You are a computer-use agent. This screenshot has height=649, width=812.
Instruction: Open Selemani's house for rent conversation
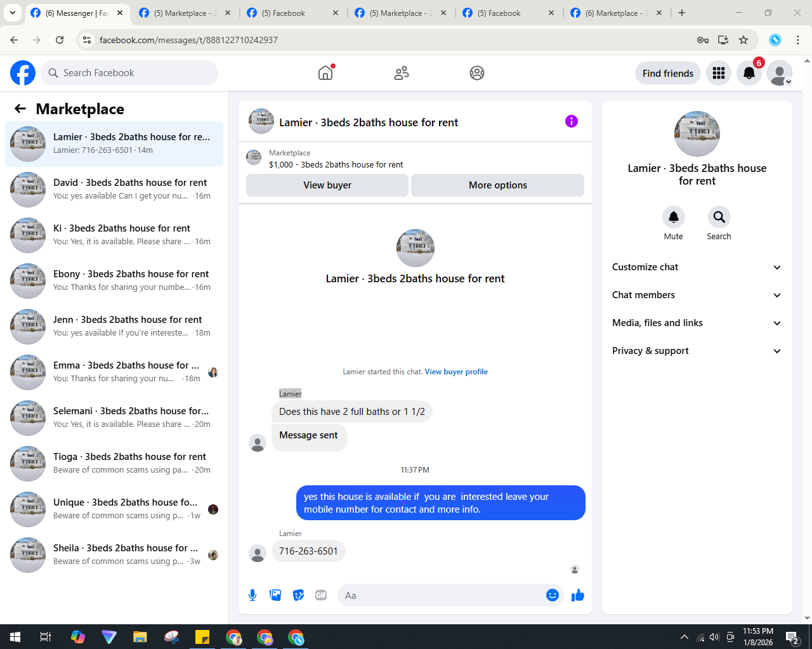coord(114,418)
